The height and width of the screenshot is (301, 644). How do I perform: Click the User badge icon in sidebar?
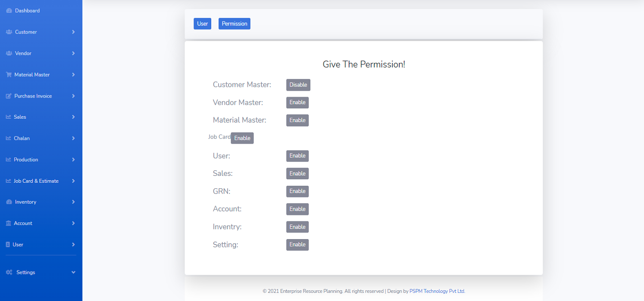[8, 245]
